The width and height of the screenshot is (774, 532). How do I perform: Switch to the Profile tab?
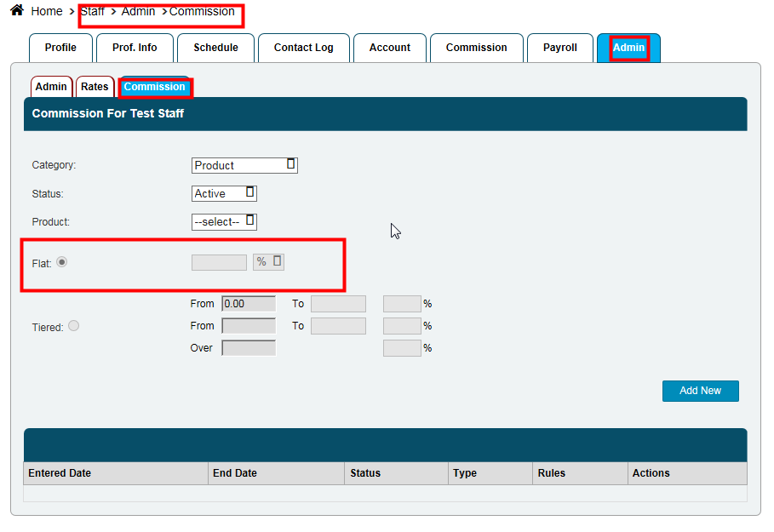(60, 48)
